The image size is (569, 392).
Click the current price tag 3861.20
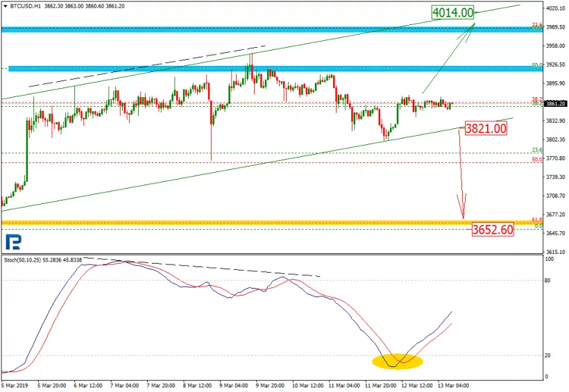click(x=555, y=104)
